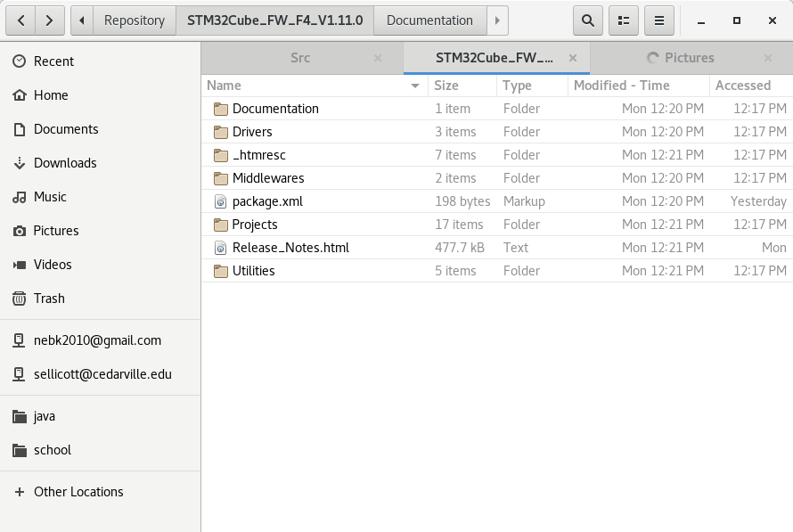The image size is (793, 532).
Task: Click the Documentation path bar button
Action: coord(429,20)
